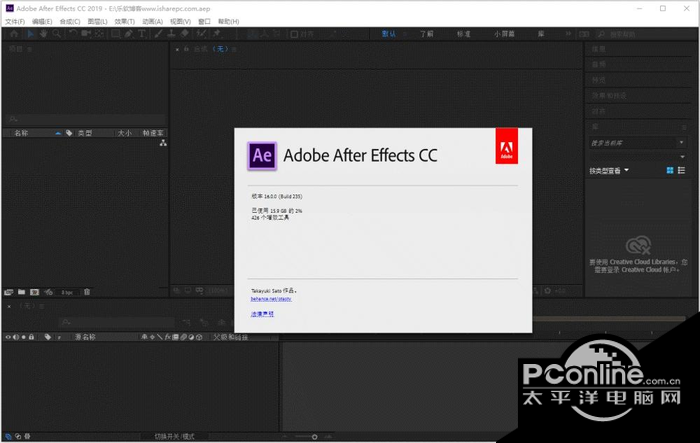Image resolution: width=700 pixels, height=443 pixels.
Task: Switch libraries to grid view
Action: coord(670,170)
